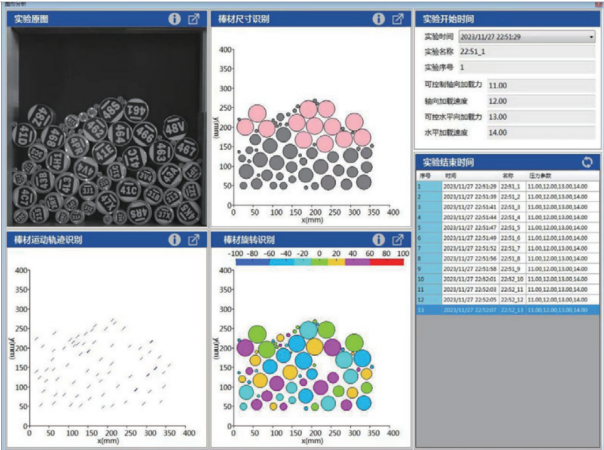Pop out the 棒材运动轨迹识别 chart
Image resolution: width=604 pixels, height=450 pixels.
point(194,240)
